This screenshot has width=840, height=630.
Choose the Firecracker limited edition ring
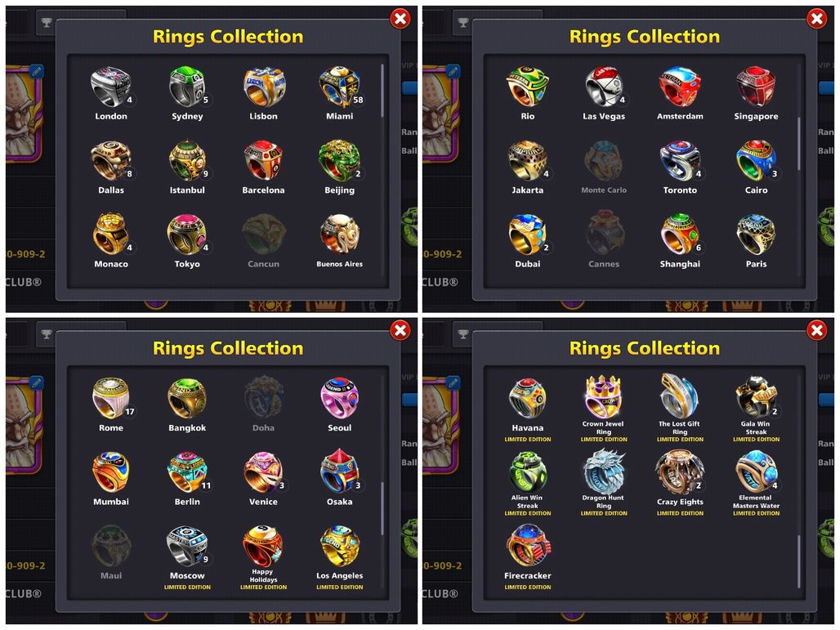(528, 547)
